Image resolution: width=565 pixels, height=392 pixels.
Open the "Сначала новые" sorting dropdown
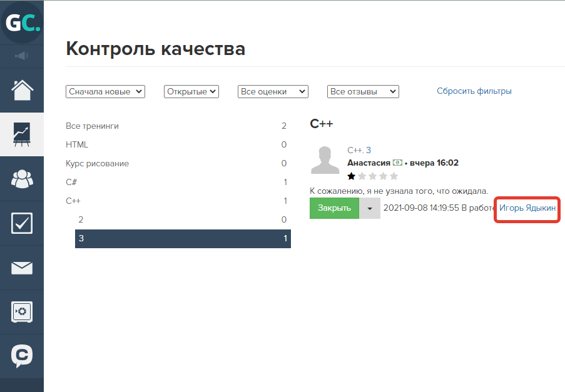coord(104,91)
